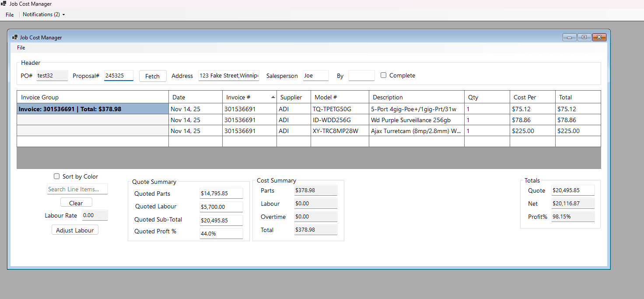
Task: Click the Quoted Labour value field
Action: point(221,207)
